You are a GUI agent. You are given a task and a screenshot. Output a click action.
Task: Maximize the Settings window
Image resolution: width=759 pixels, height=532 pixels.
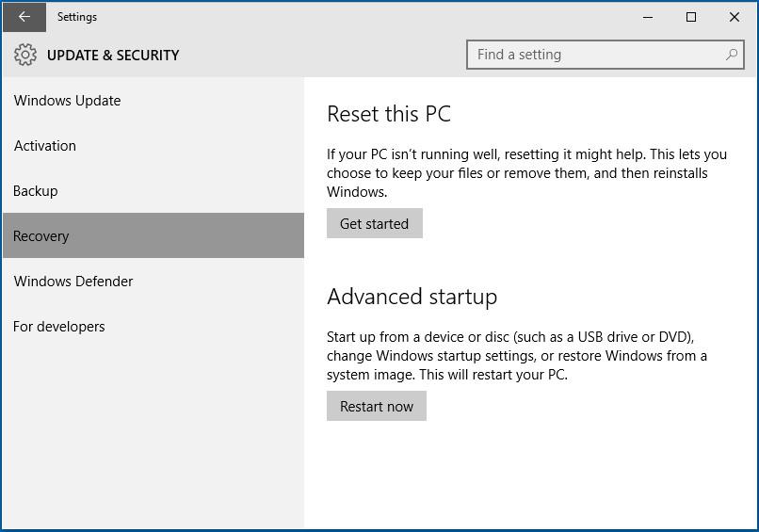pos(691,17)
